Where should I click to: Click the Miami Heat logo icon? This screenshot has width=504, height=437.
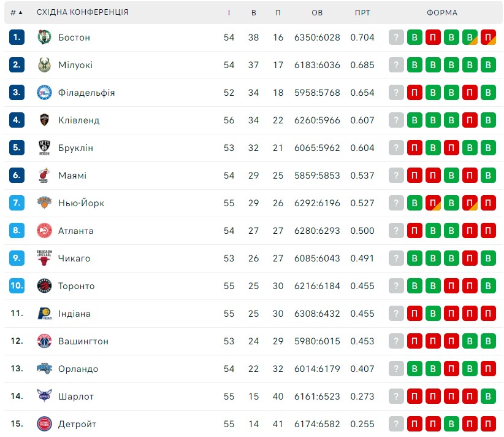[44, 176]
